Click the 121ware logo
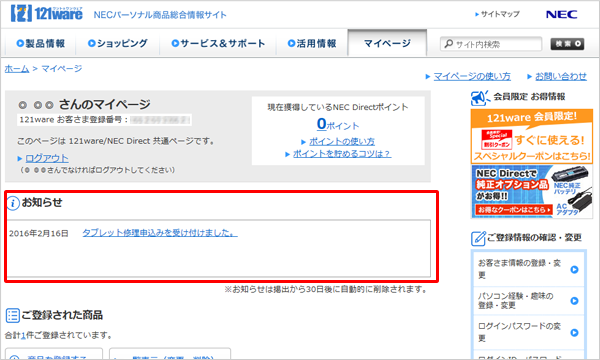600x360 pixels. coord(47,13)
